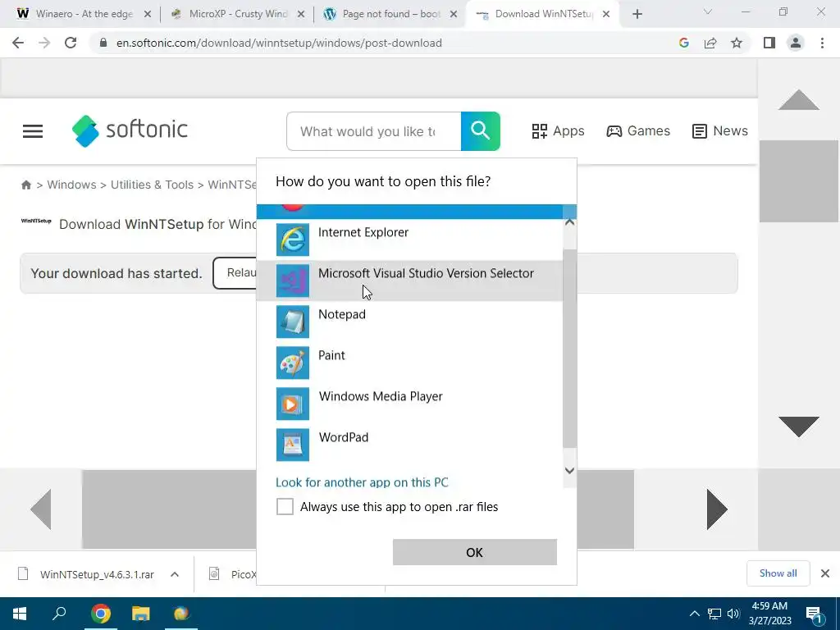
Task: Click the OK button in the dialog
Action: (475, 552)
